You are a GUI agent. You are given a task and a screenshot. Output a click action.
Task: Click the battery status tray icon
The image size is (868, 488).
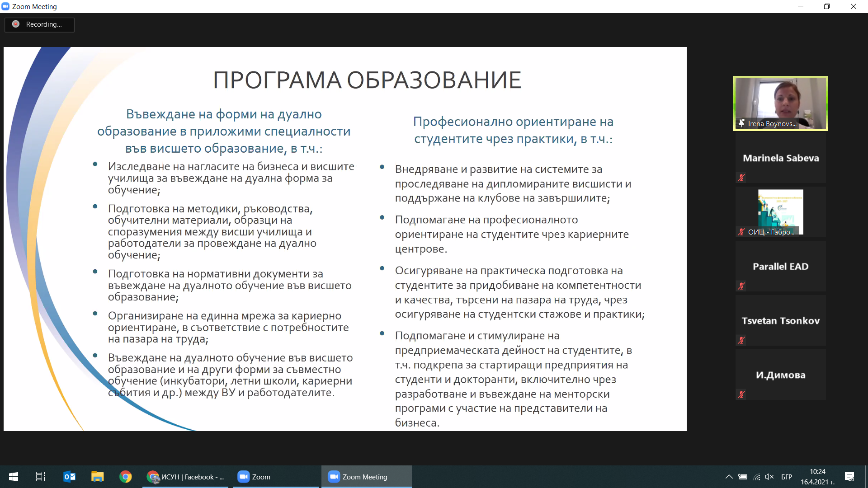[743, 477]
